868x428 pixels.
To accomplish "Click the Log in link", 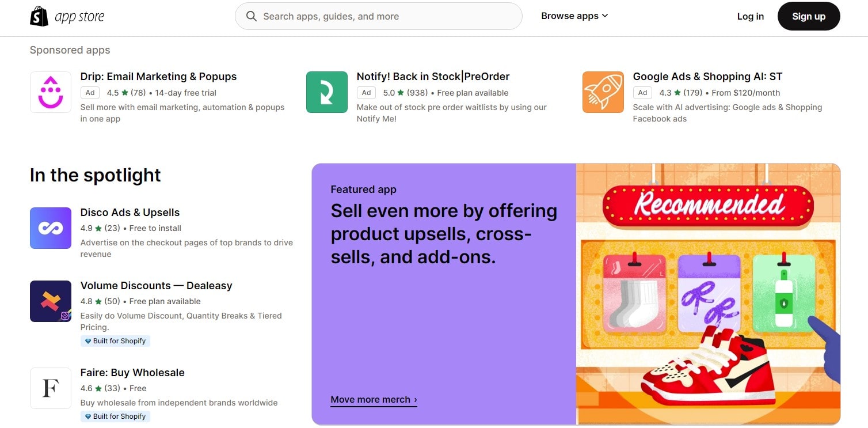I will coord(750,16).
